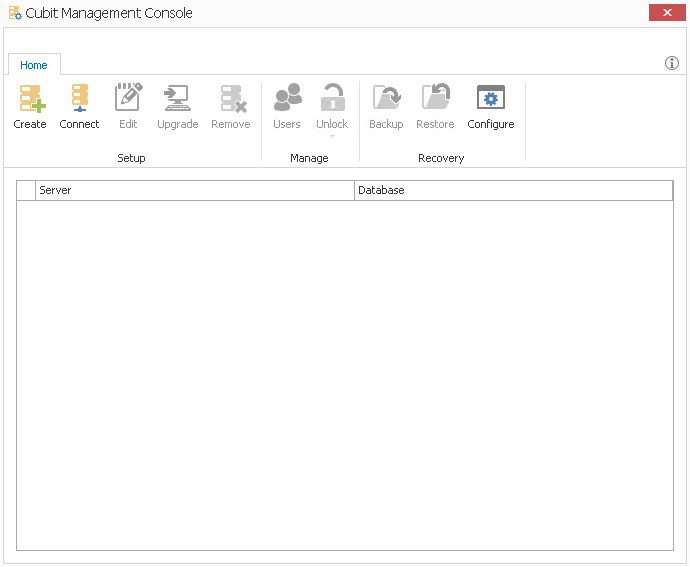Viewport: 690px width, 567px height.
Task: Choose the Remove database icon
Action: pyautogui.click(x=231, y=99)
